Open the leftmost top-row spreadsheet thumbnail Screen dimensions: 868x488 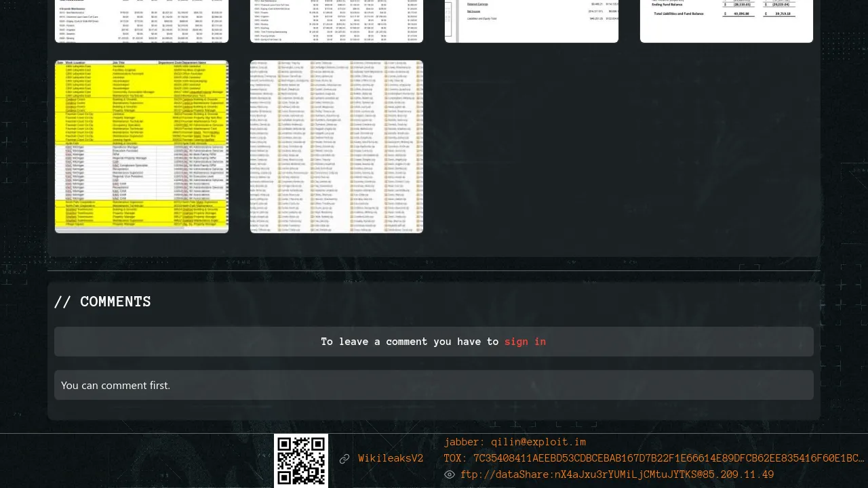(x=142, y=21)
